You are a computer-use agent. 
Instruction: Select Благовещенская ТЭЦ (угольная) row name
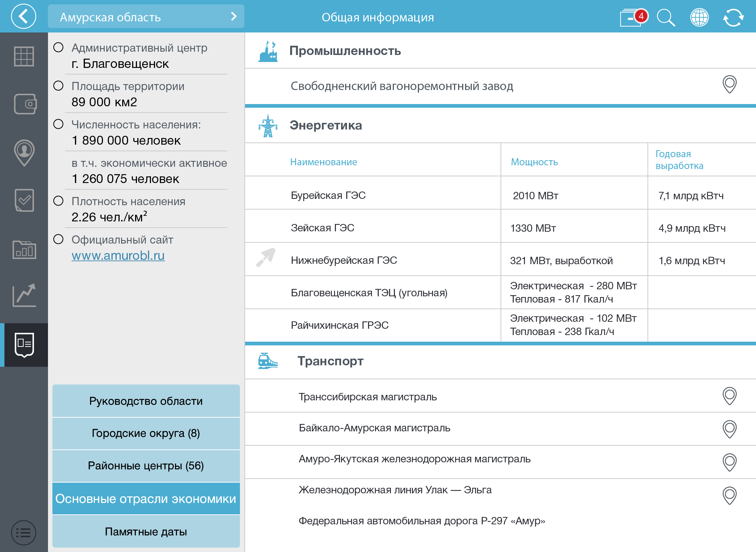point(369,293)
